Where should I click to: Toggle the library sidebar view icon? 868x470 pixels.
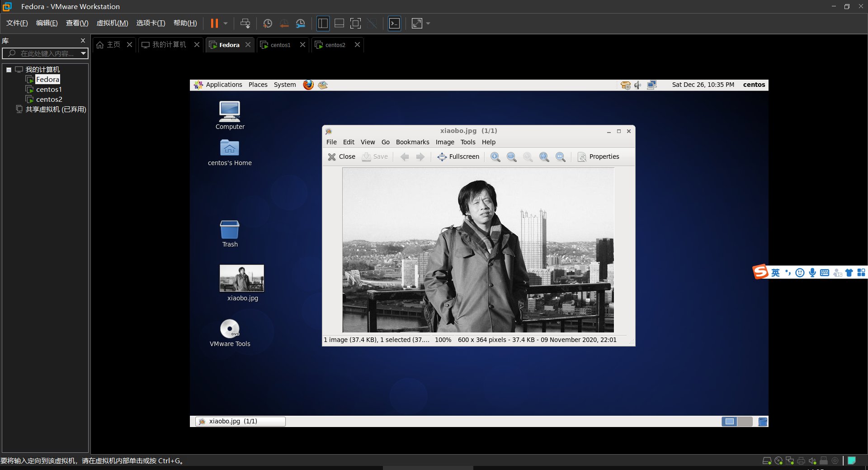click(x=323, y=23)
